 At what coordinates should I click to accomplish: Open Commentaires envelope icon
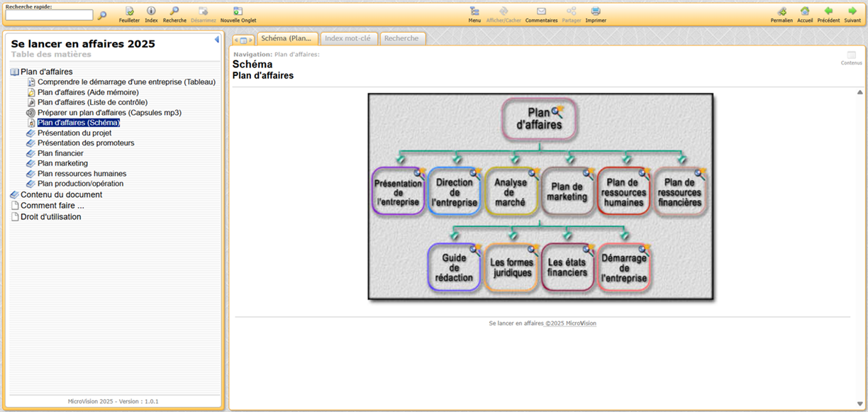pos(541,11)
